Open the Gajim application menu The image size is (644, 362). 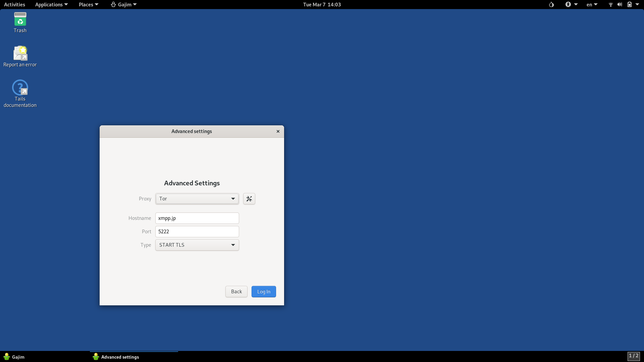click(124, 5)
